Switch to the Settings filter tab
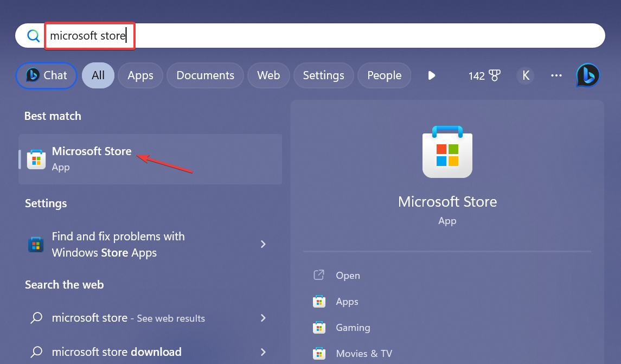This screenshot has width=621, height=364. pos(324,75)
